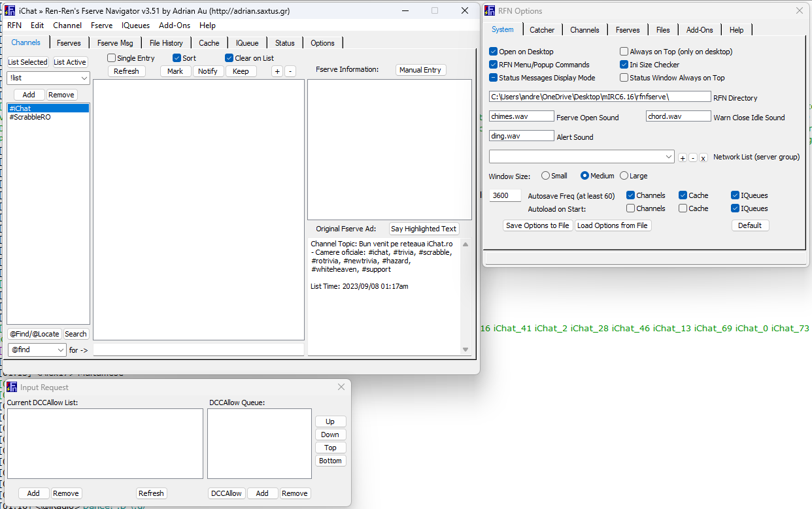Uncheck Clear on List

(x=229, y=58)
